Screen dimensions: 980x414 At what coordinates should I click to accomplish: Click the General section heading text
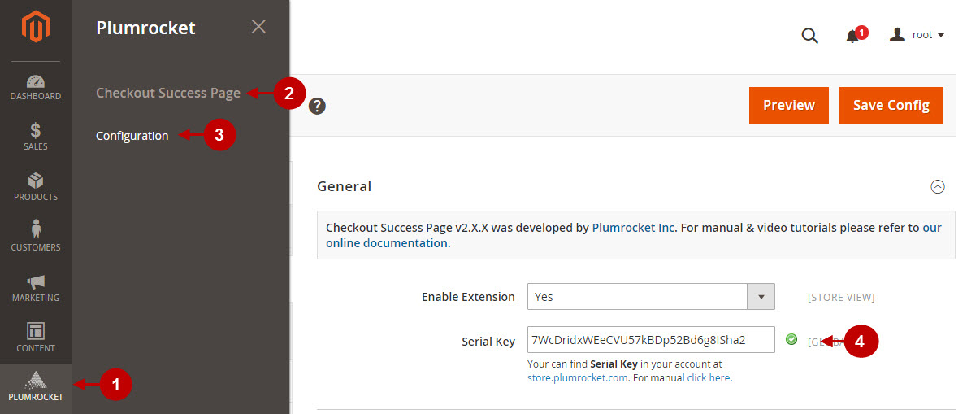coord(344,186)
